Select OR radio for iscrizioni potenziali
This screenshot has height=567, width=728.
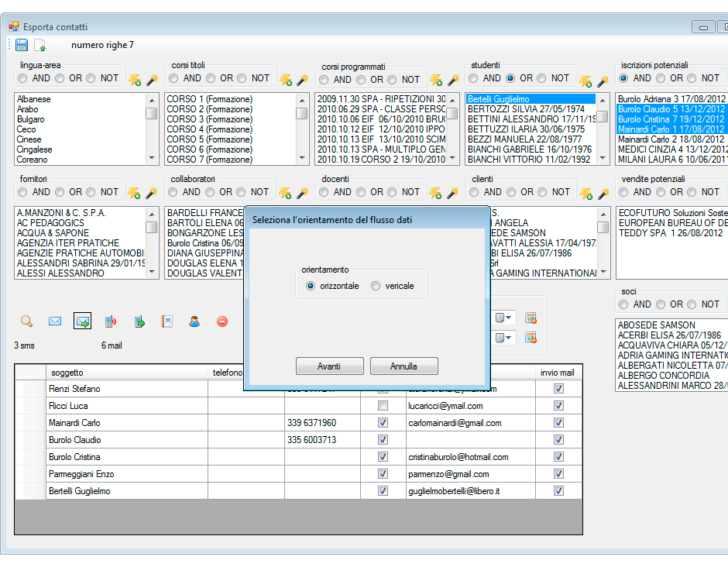tap(661, 78)
